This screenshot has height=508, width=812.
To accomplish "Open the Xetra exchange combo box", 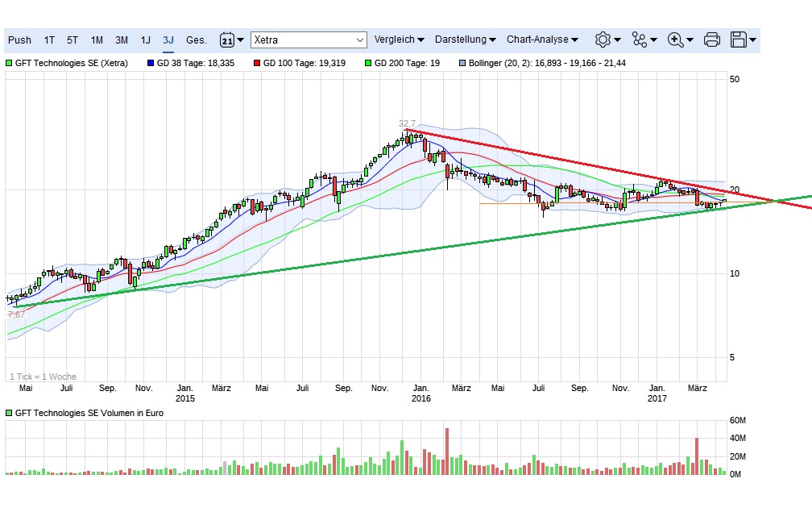I will 309,40.
